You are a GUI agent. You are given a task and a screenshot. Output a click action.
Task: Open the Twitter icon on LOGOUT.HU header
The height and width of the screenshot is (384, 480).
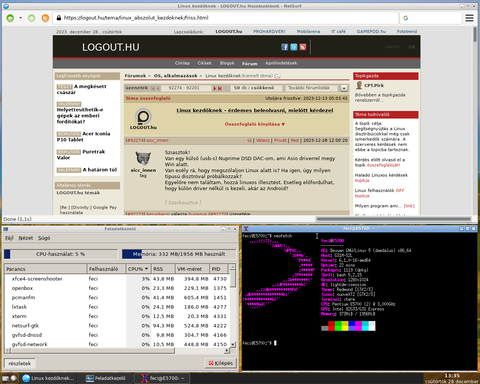[x=293, y=47]
